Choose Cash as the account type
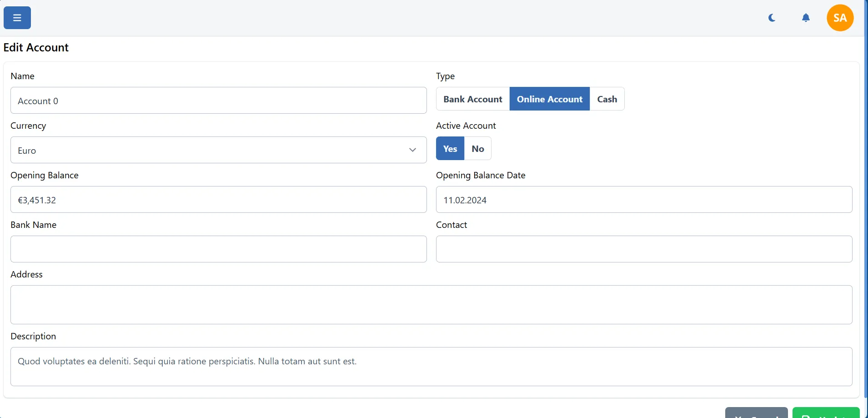The width and height of the screenshot is (868, 418). click(x=607, y=99)
